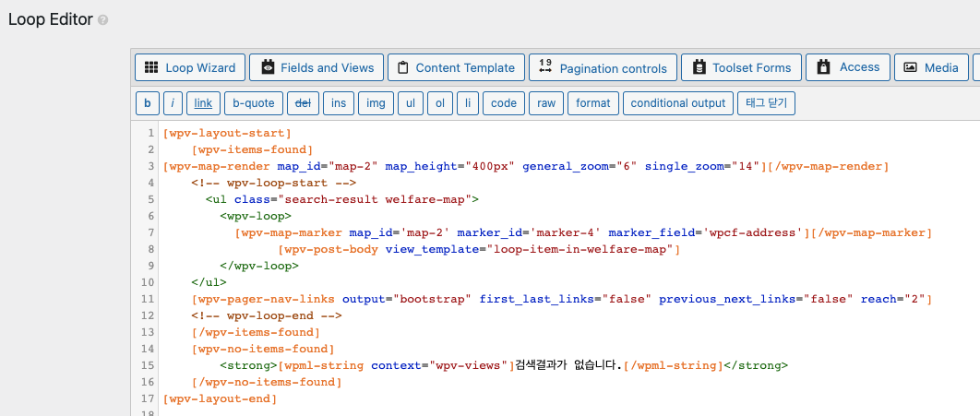Click the Media image icon
Screen dimensions: 980x416
[x=911, y=67]
